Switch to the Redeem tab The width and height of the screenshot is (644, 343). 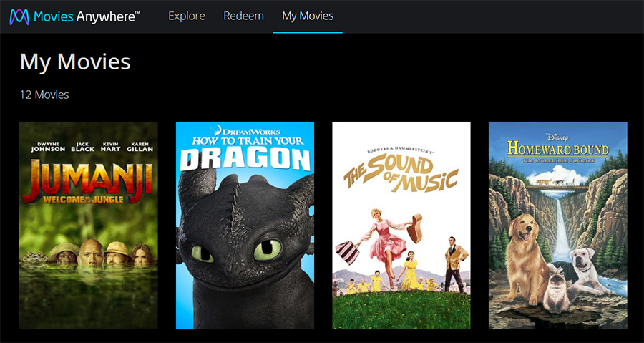click(x=243, y=16)
